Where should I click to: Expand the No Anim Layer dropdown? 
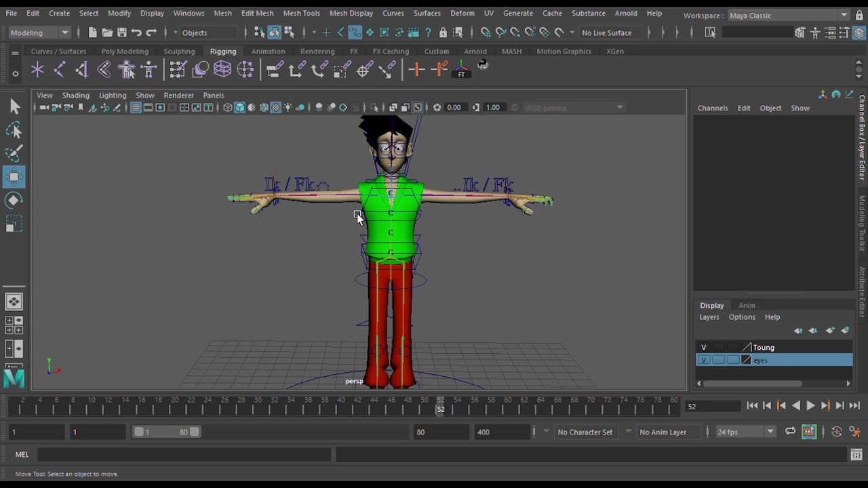(667, 432)
